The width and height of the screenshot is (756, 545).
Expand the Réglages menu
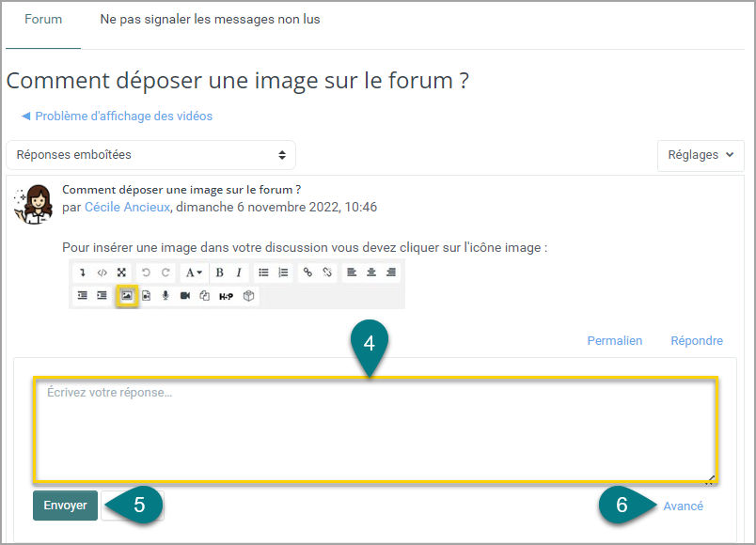click(701, 155)
